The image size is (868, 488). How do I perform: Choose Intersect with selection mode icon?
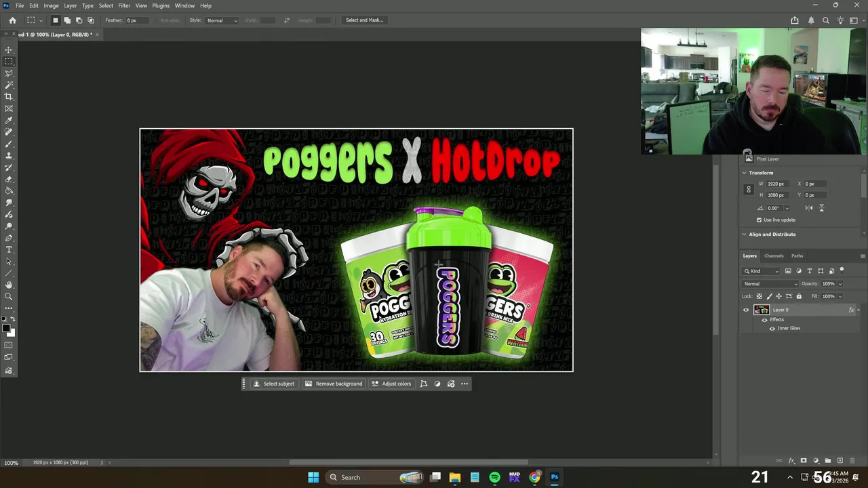pos(91,20)
